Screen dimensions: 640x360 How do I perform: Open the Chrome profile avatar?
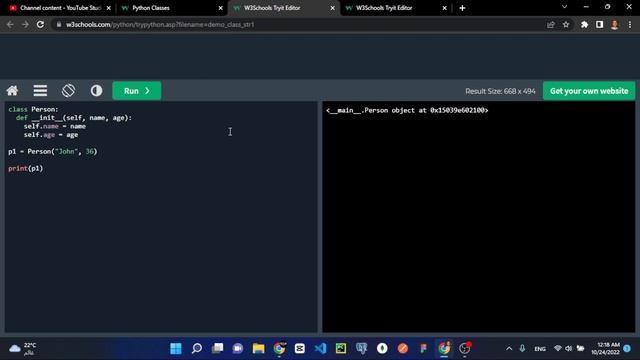pos(614,24)
